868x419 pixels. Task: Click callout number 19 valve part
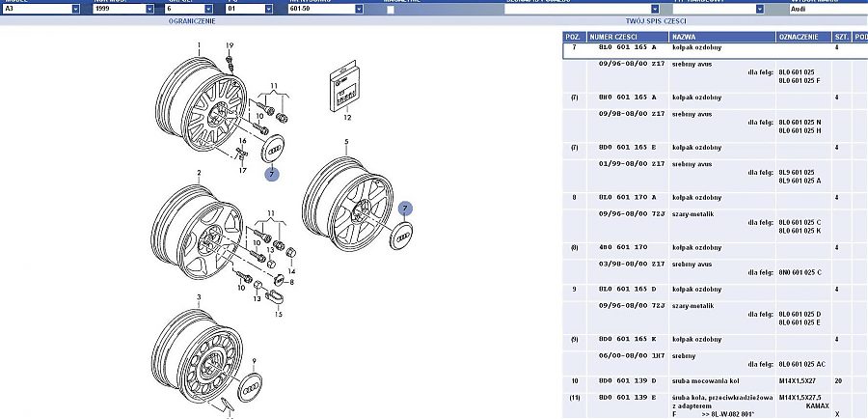point(230,45)
